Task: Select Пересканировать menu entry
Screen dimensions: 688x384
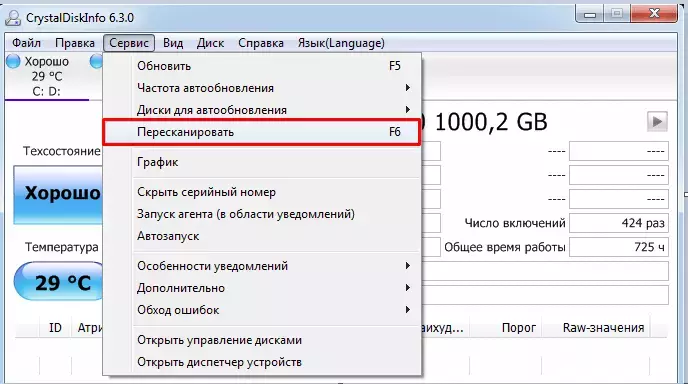Action: (262, 132)
